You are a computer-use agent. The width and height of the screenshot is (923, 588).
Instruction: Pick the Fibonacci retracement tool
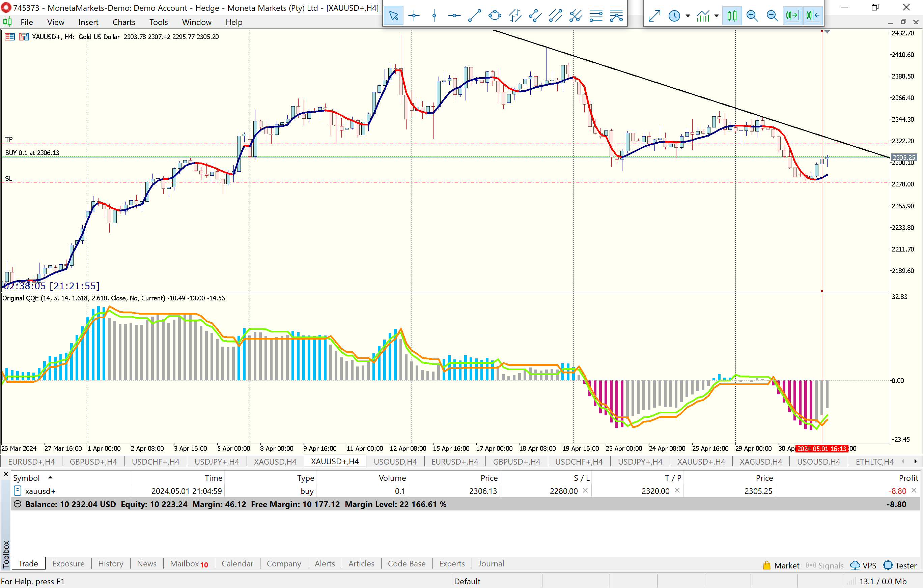click(596, 16)
